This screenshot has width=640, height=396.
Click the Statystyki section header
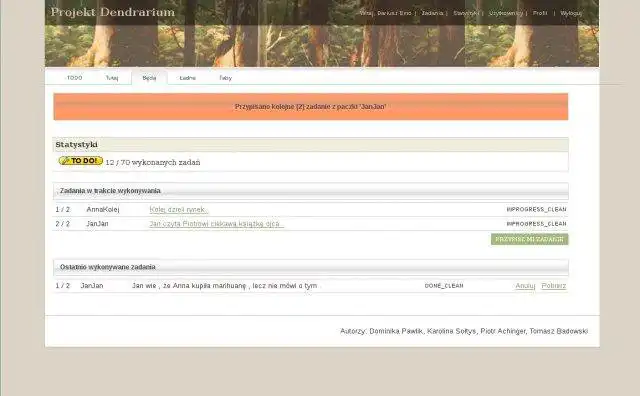[x=311, y=145]
